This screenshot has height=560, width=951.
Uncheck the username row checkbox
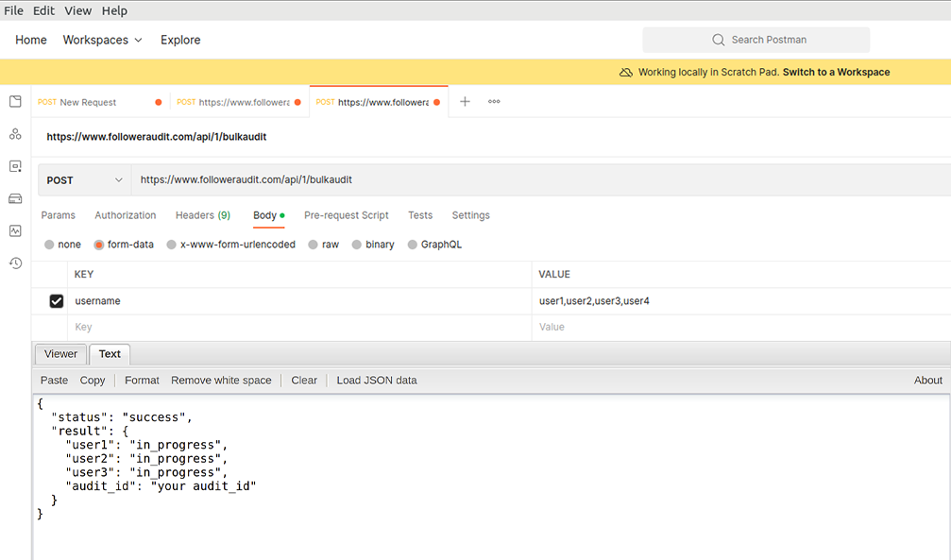(x=57, y=301)
